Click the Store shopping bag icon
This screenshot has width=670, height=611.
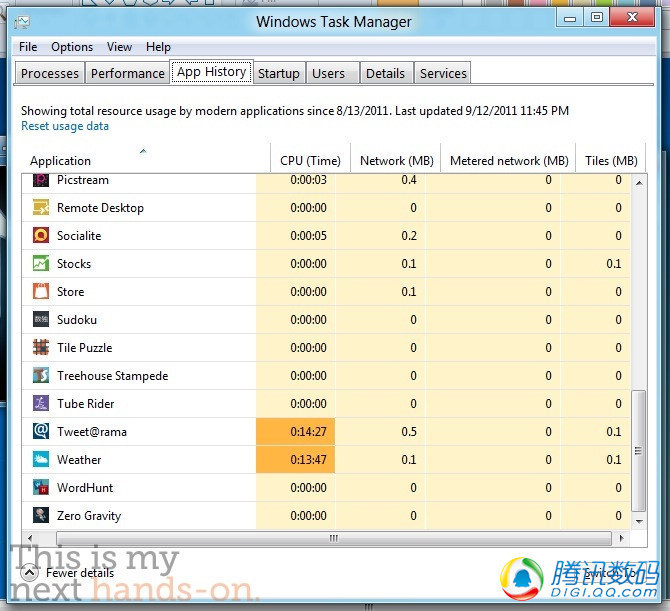pyautogui.click(x=41, y=291)
